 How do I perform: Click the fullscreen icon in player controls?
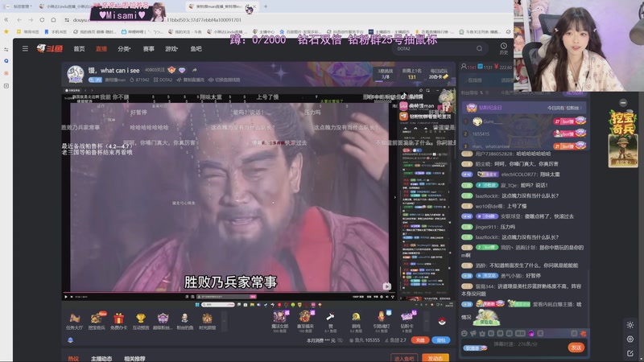coord(392,297)
